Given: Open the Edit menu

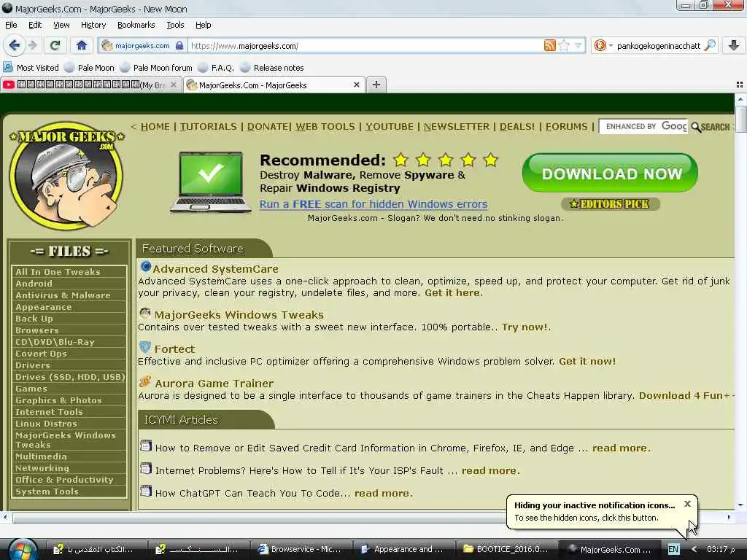Looking at the screenshot, I should click(x=35, y=25).
